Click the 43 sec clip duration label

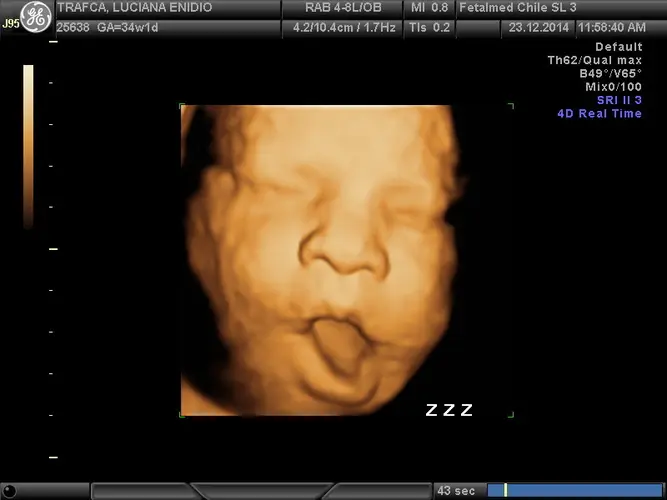click(456, 491)
